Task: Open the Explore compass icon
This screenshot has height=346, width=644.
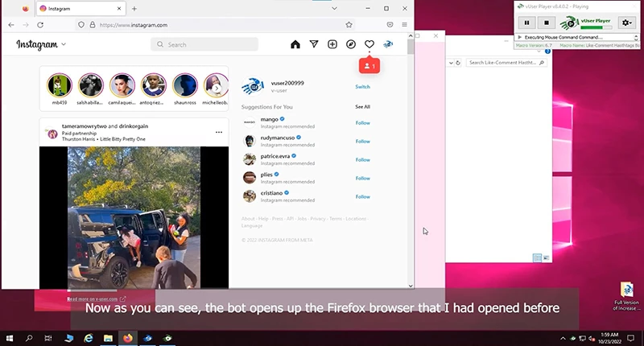Action: click(351, 44)
